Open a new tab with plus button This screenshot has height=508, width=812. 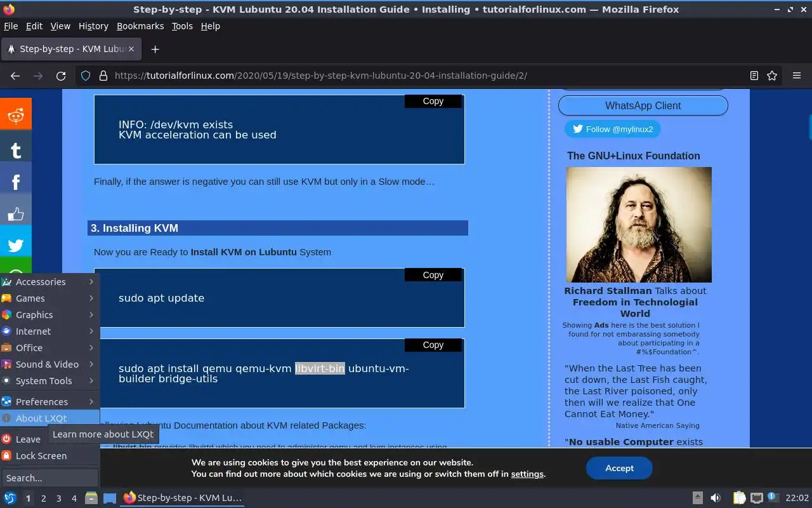[155, 49]
